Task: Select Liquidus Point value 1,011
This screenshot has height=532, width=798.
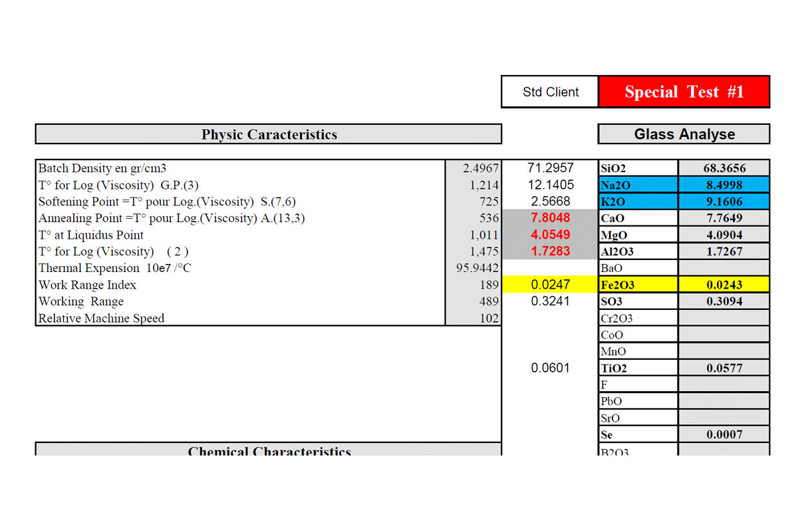Action: tap(473, 235)
